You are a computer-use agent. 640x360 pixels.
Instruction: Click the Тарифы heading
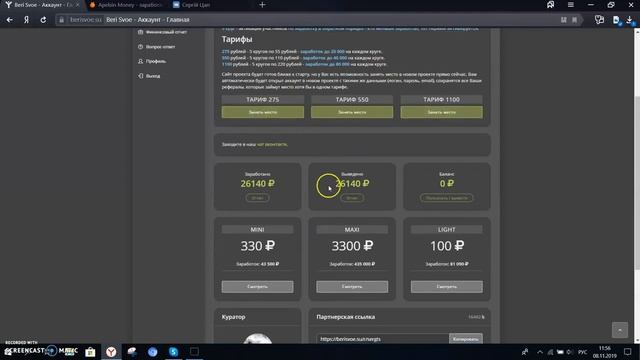(237, 40)
